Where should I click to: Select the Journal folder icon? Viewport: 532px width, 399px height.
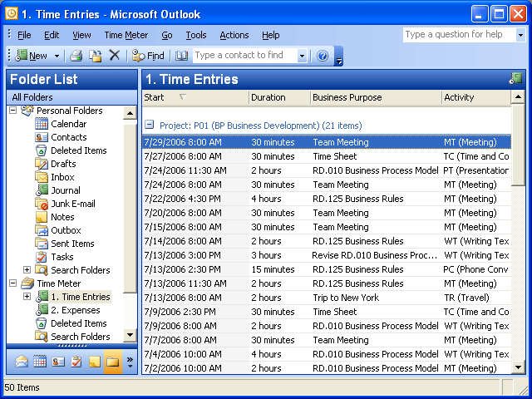(42, 190)
